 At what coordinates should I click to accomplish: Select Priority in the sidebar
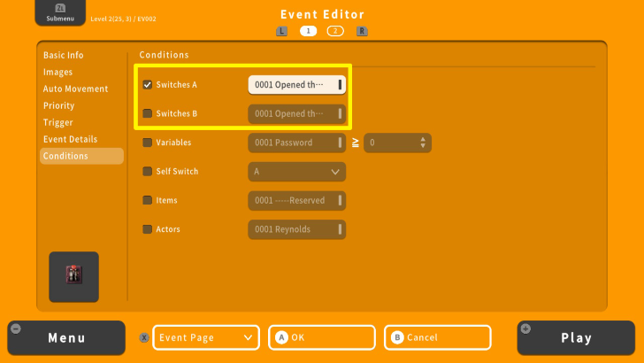pyautogui.click(x=58, y=105)
